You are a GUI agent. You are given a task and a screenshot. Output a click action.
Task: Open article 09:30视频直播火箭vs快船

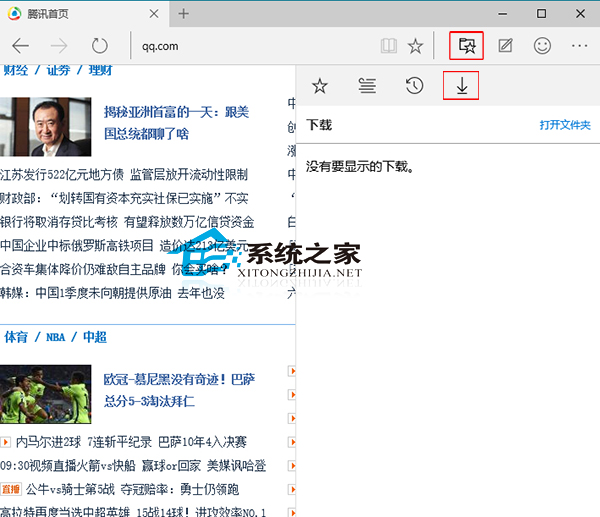pos(68,466)
